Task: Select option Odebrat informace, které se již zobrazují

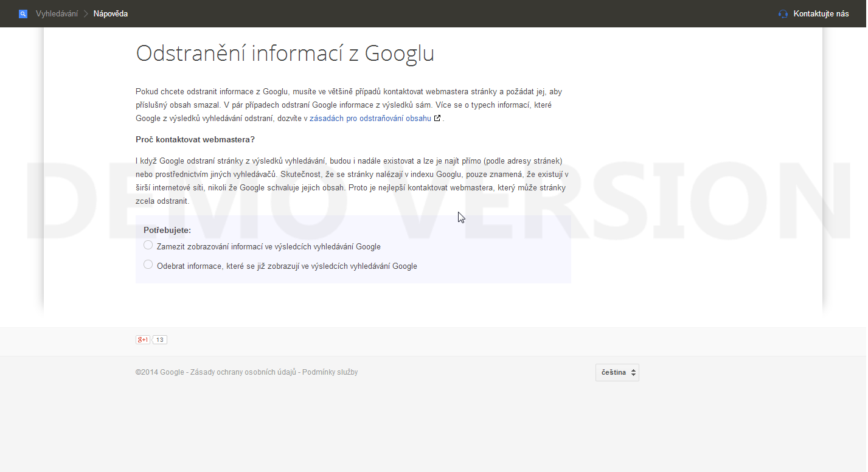Action: 148,264
